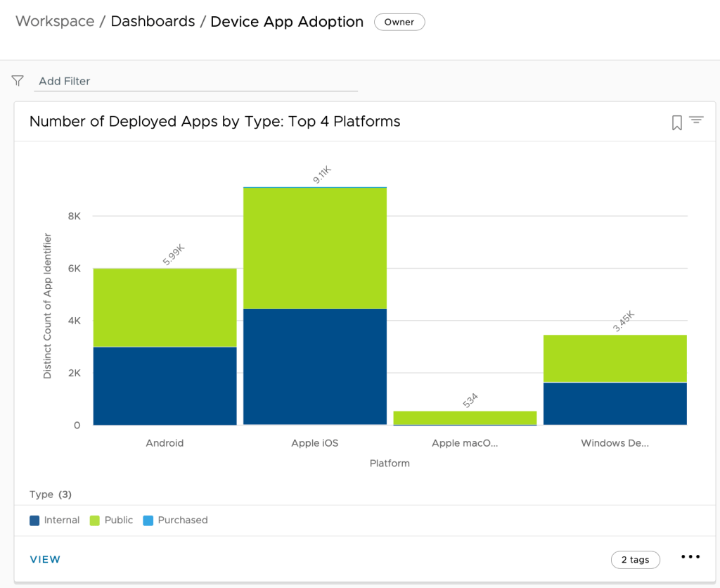Click the green Public legend swatch

[95, 521]
